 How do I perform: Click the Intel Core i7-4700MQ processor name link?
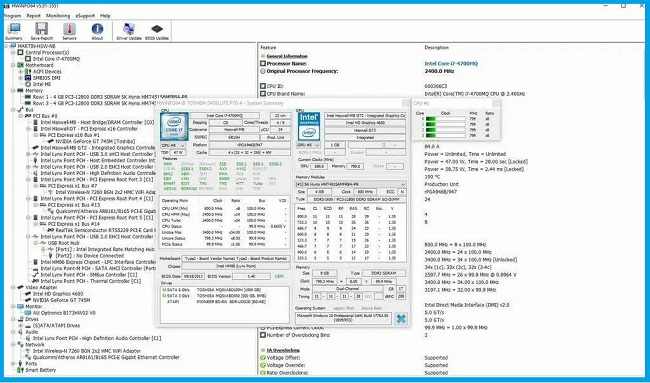451,63
